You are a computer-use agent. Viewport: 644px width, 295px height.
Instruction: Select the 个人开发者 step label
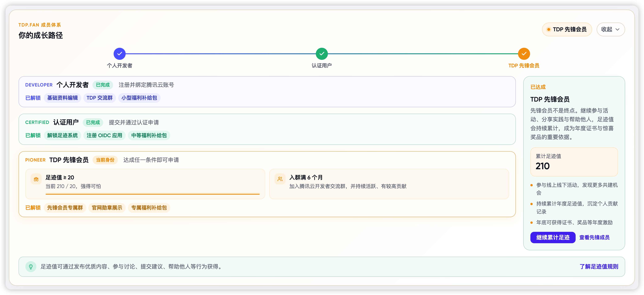119,66
